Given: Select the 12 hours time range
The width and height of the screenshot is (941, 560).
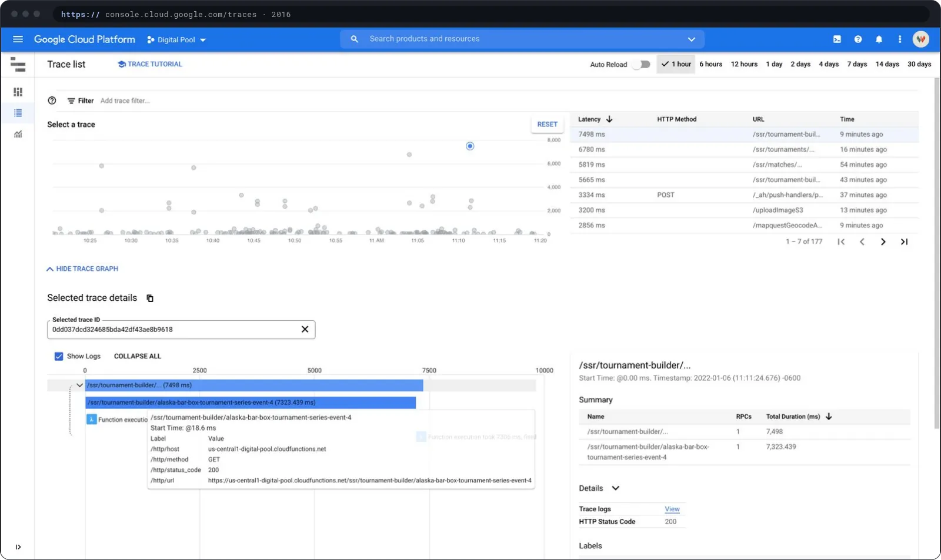Looking at the screenshot, I should click(744, 64).
